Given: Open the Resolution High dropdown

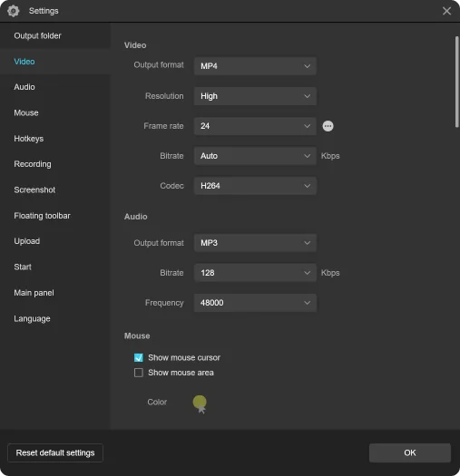Looking at the screenshot, I should [255, 96].
